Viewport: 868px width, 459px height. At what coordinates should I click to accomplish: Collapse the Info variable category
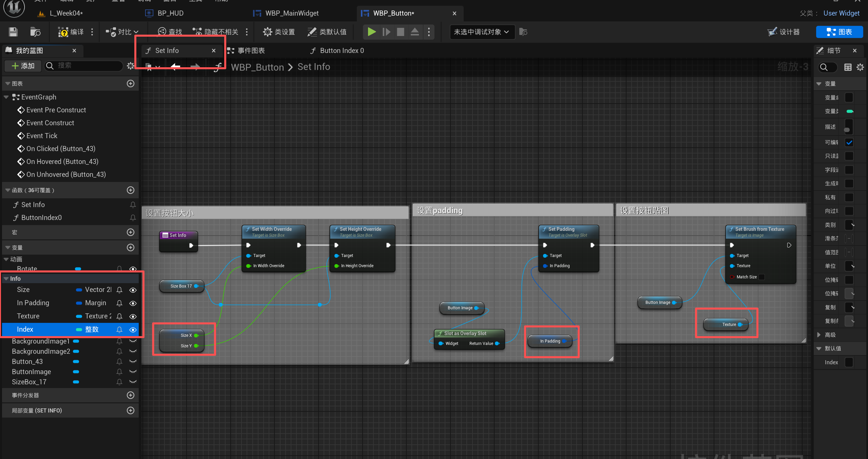click(6, 278)
